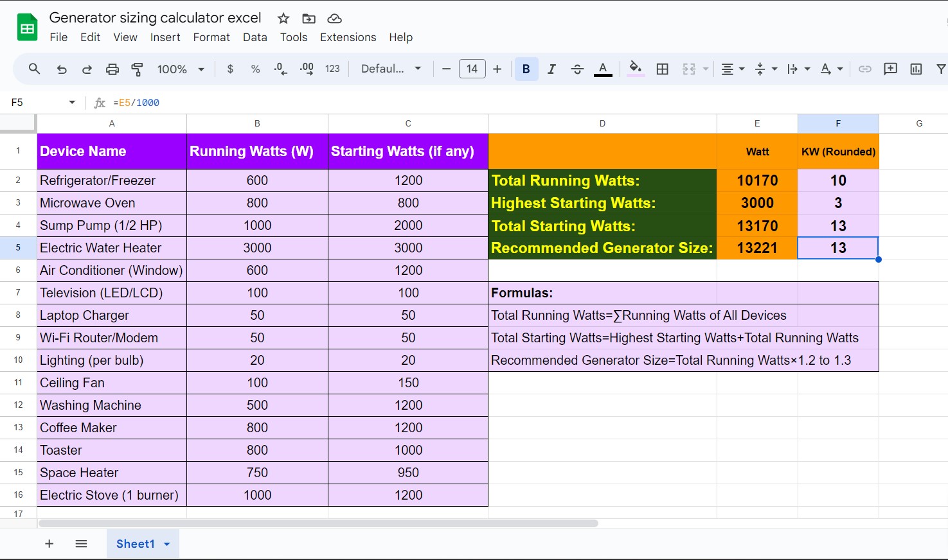Open the Data menu
948x560 pixels.
tap(255, 37)
